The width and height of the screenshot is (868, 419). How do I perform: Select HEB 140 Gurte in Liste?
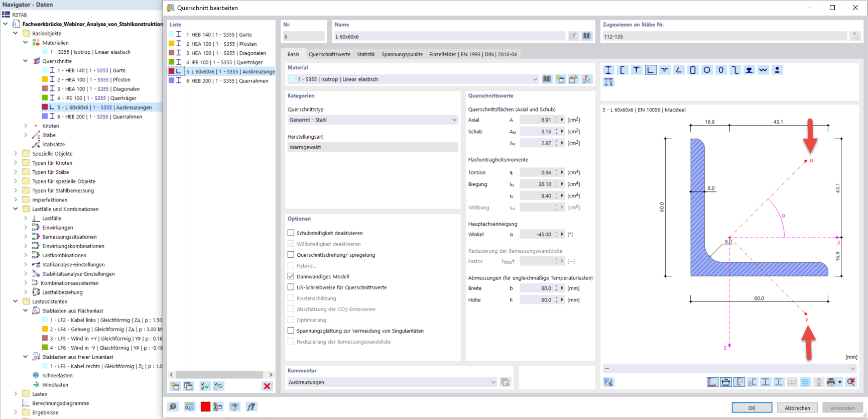click(x=219, y=35)
